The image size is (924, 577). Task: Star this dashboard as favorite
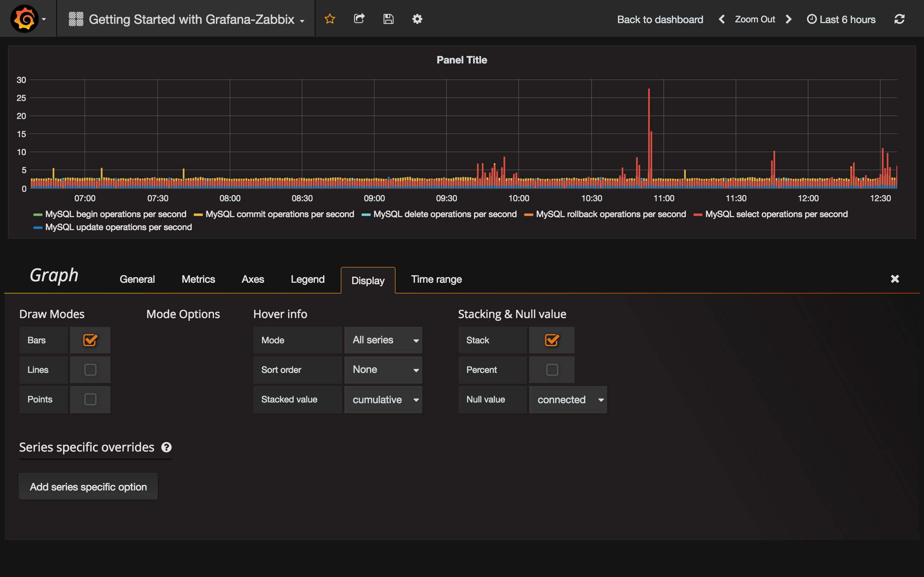click(x=330, y=19)
